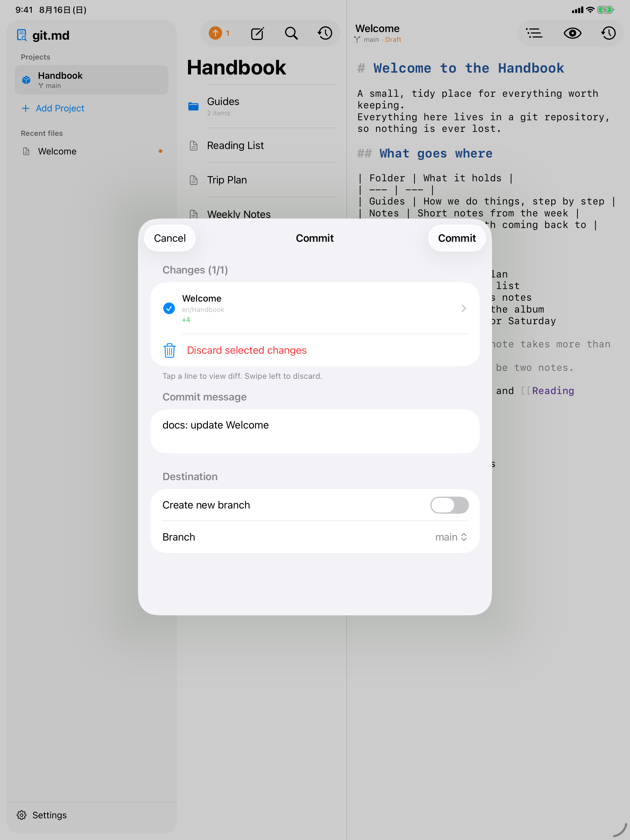The width and height of the screenshot is (630, 840).
Task: Open Welcome in Recent files
Action: coord(92,151)
